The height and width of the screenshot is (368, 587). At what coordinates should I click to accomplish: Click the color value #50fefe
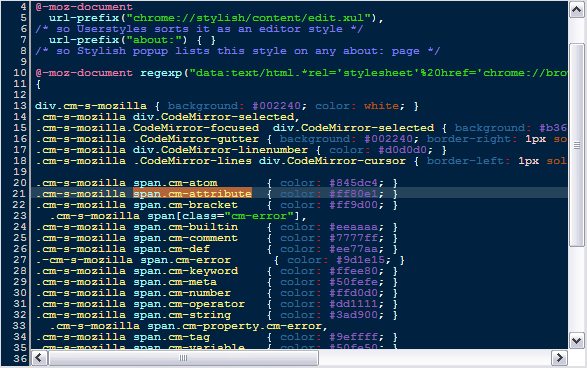click(x=353, y=282)
